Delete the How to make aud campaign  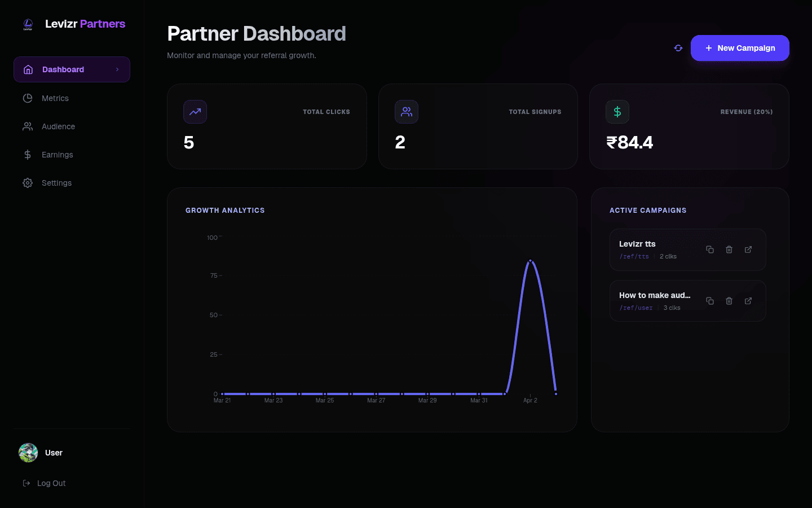coord(729,301)
